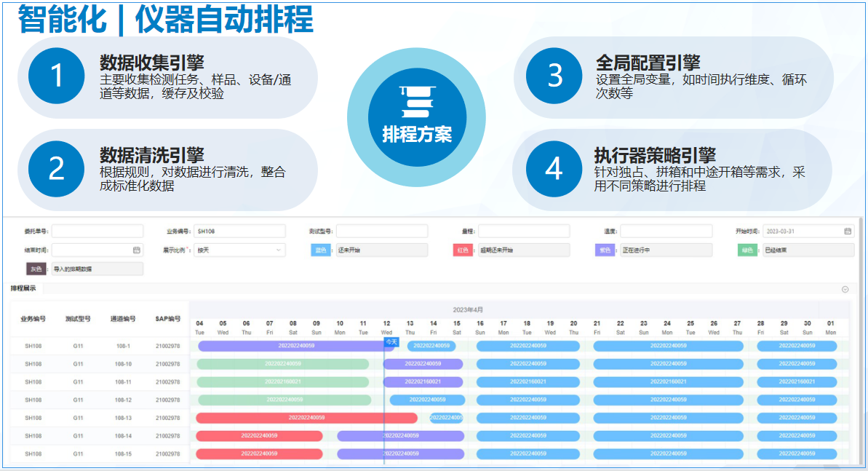
Task: Click the 业务编号 field containing SH108
Action: [x=239, y=231]
